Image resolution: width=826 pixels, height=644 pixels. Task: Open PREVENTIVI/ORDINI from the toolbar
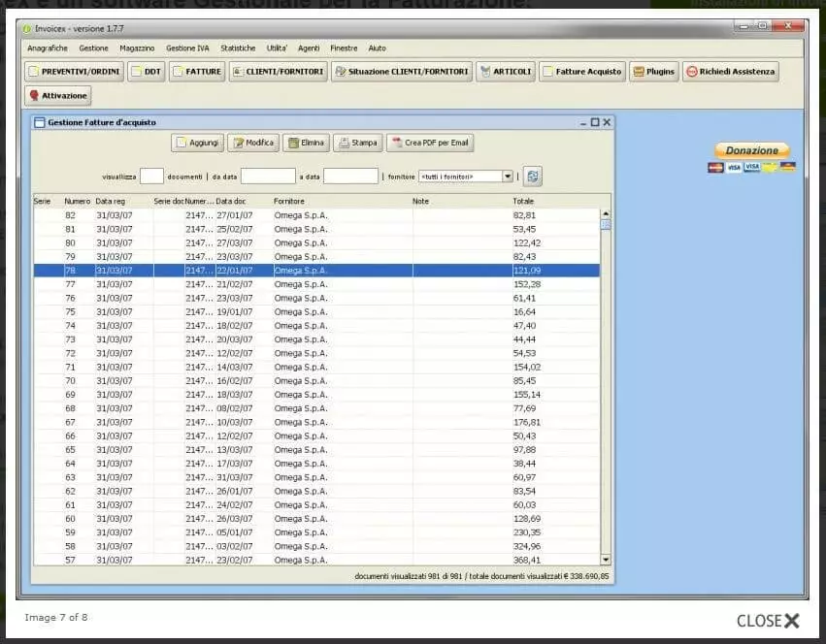(74, 72)
